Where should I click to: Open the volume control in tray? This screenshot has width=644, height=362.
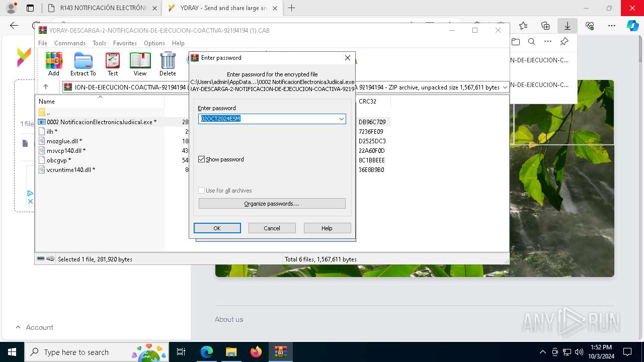tap(579, 352)
